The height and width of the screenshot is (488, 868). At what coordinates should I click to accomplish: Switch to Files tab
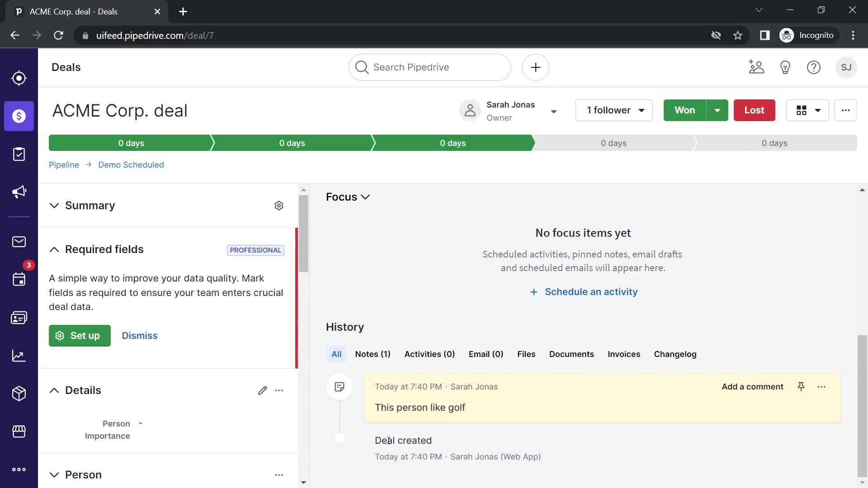click(526, 354)
